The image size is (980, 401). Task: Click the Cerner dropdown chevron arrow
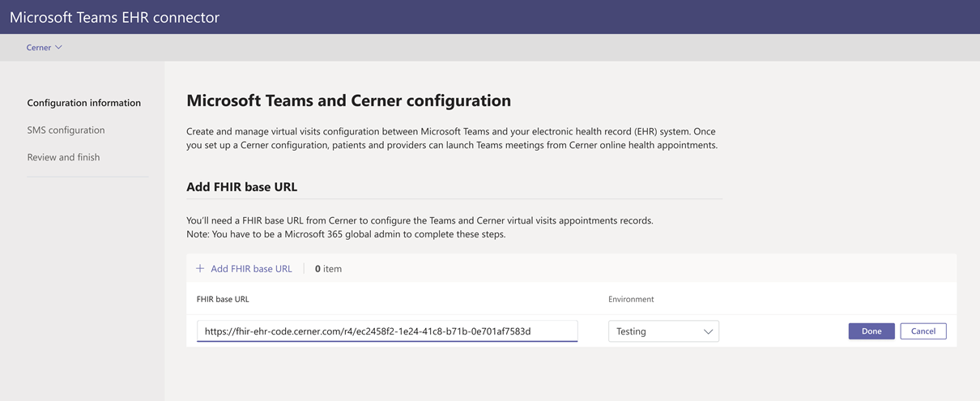pyautogui.click(x=58, y=48)
